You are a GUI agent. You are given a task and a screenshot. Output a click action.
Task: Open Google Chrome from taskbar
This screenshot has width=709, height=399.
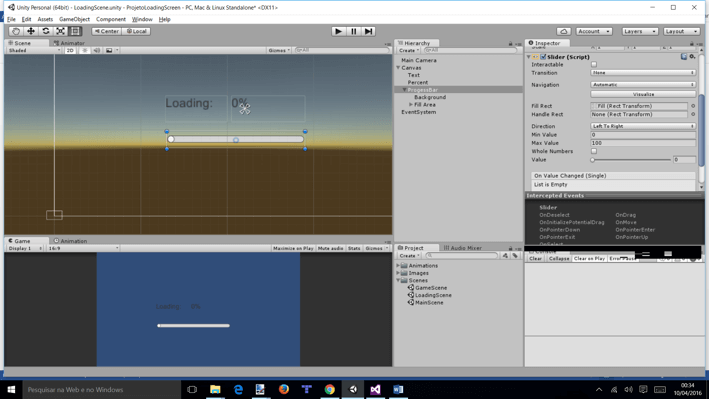[x=330, y=390]
